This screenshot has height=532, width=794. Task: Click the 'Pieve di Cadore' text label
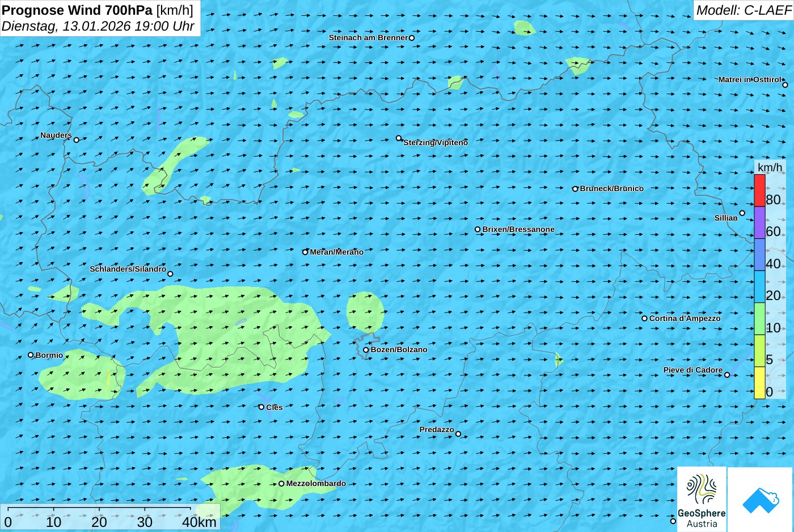693,370
